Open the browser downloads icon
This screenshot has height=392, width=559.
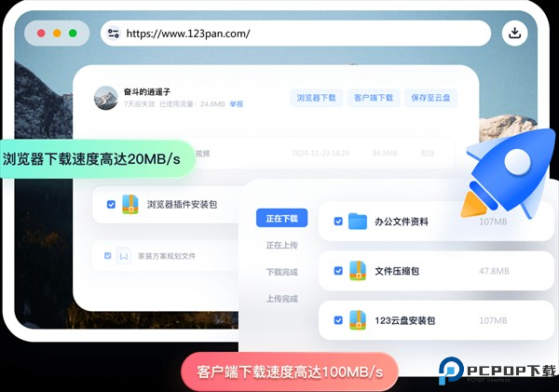[513, 34]
